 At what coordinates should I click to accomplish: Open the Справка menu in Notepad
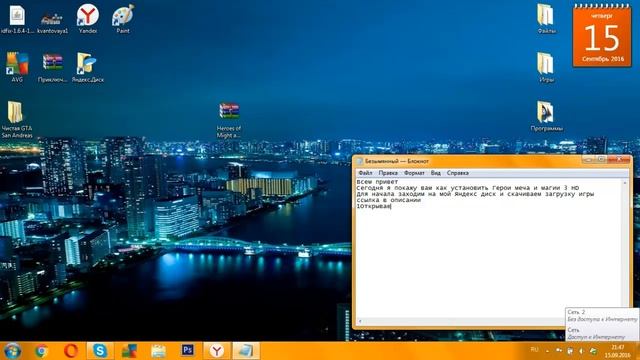click(458, 173)
